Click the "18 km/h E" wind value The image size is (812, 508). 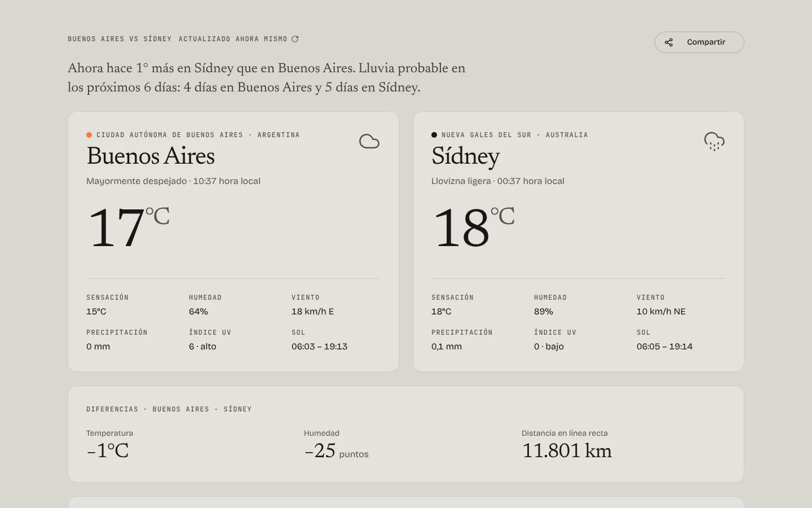(x=313, y=312)
